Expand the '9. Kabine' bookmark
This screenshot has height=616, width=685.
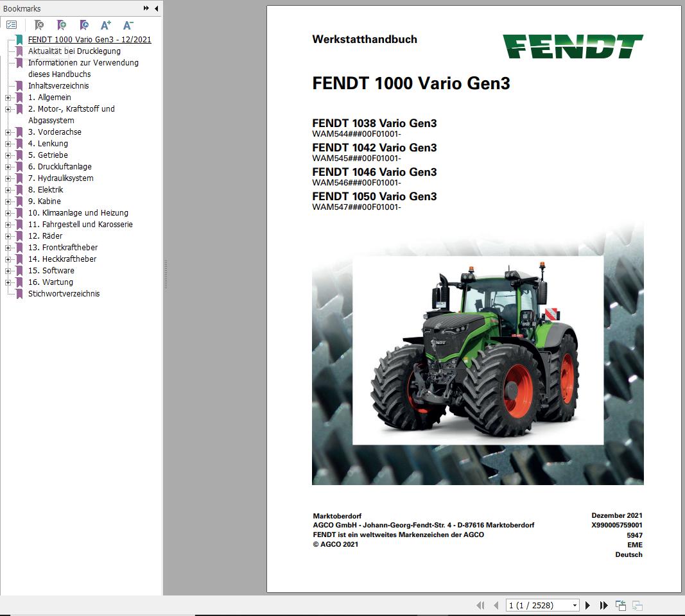pyautogui.click(x=8, y=201)
